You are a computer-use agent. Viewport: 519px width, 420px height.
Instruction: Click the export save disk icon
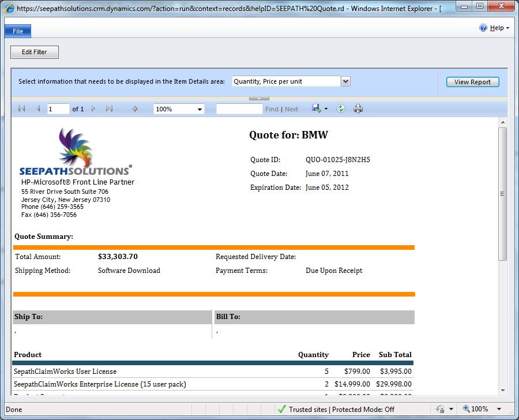pyautogui.click(x=316, y=108)
